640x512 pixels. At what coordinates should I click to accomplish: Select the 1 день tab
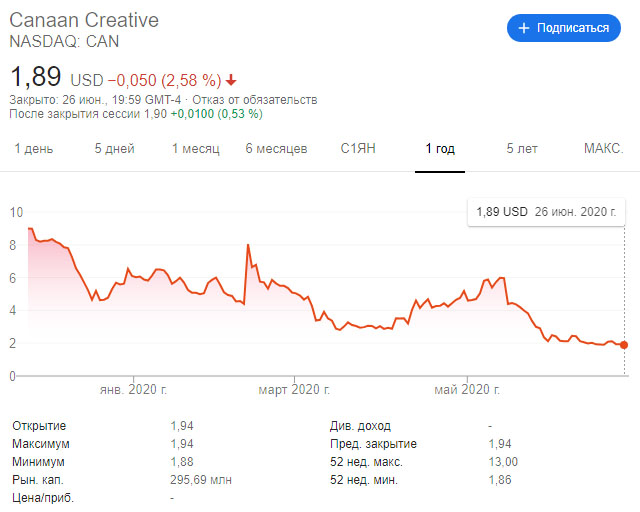[34, 149]
